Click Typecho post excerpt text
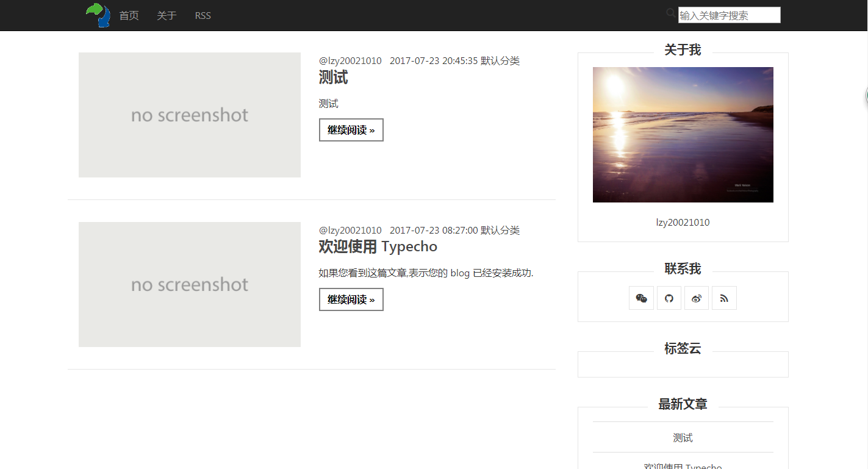The width and height of the screenshot is (868, 469). tap(426, 273)
